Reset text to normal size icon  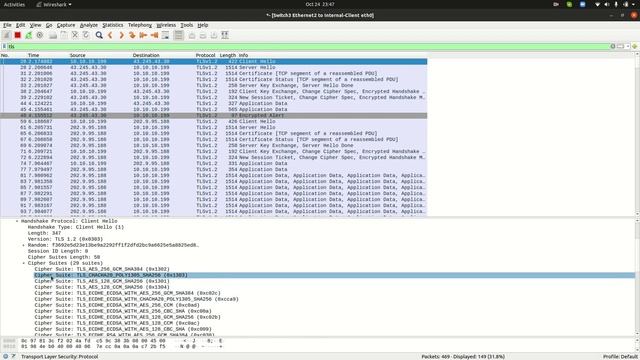click(x=214, y=36)
